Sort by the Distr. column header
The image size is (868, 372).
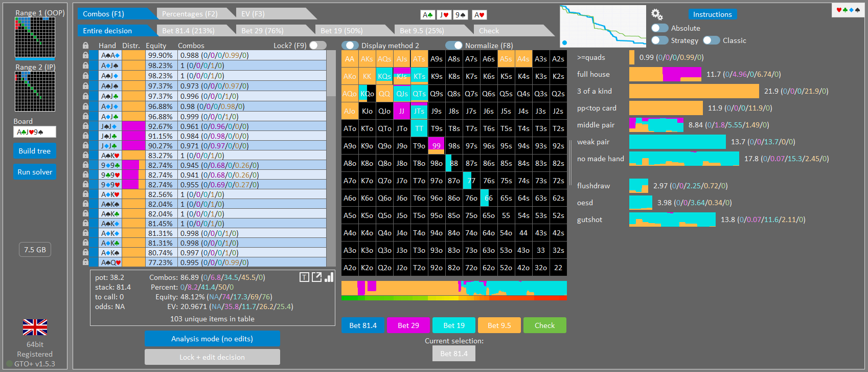[x=131, y=46]
